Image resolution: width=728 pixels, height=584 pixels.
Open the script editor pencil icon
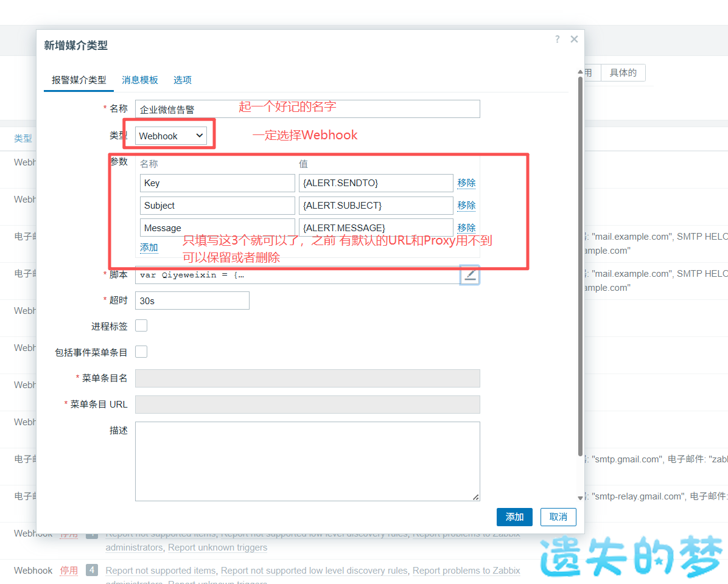[470, 275]
